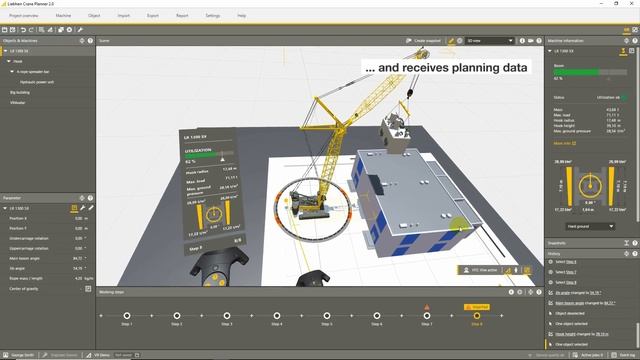Open help for the History panel
The width and height of the screenshot is (640, 360).
[x=635, y=253]
